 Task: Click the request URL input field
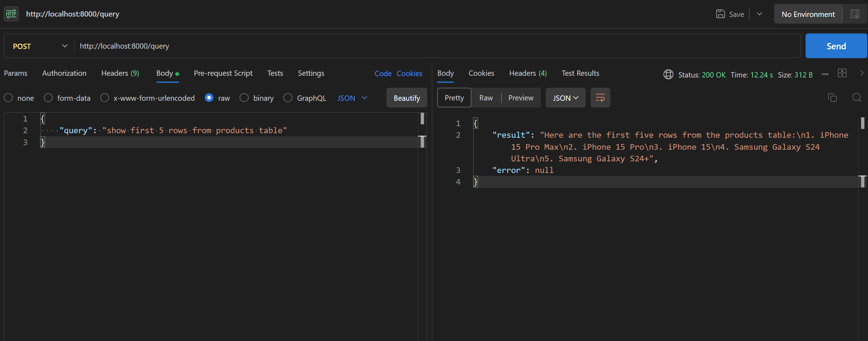click(438, 46)
